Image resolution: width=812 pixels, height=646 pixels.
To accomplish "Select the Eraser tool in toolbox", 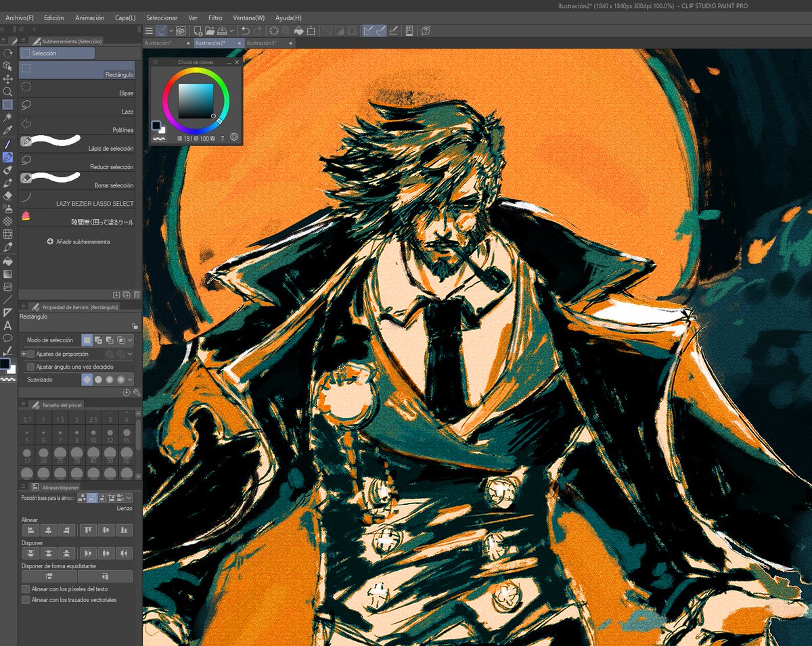I will [x=7, y=195].
